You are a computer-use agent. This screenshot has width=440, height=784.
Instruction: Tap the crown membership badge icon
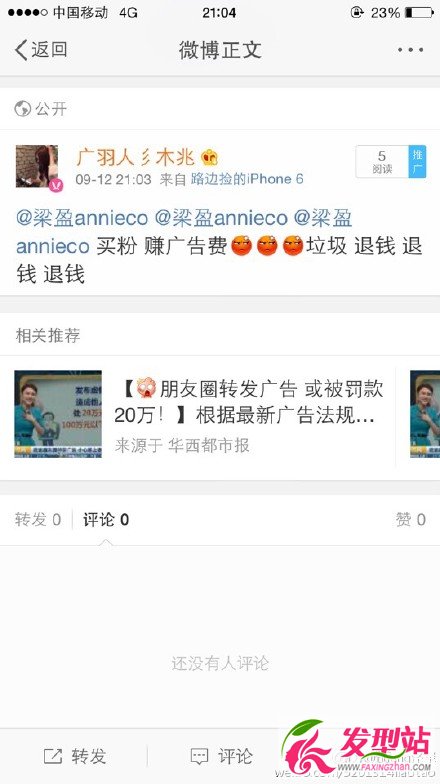209,158
